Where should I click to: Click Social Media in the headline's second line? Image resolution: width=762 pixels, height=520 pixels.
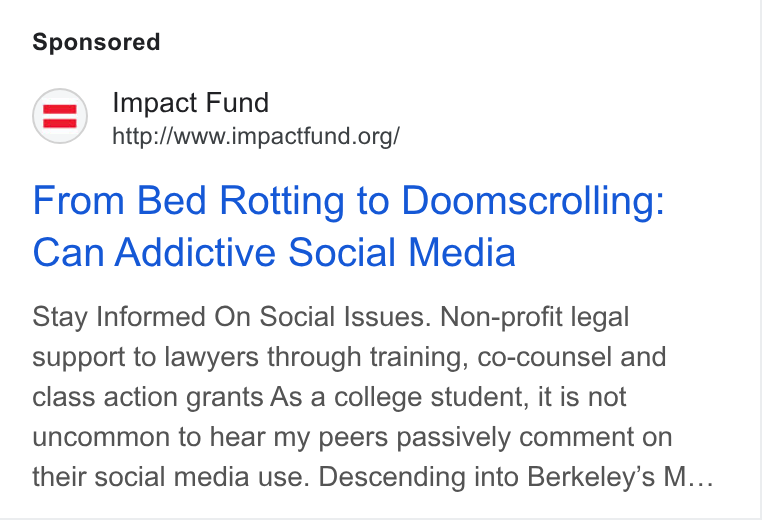tap(402, 252)
